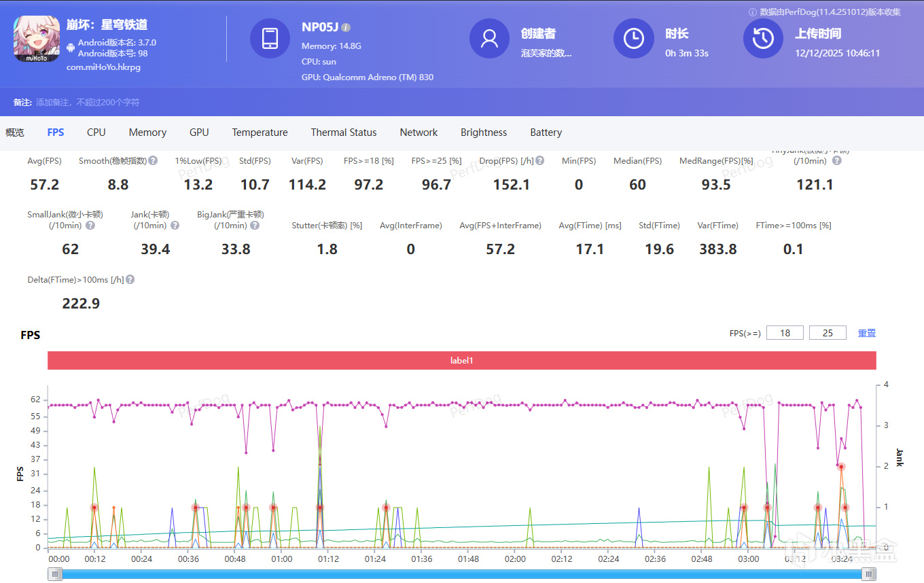Open help icon beside Delta(FTime)>100ms
924x583 pixels.
pyautogui.click(x=130, y=279)
